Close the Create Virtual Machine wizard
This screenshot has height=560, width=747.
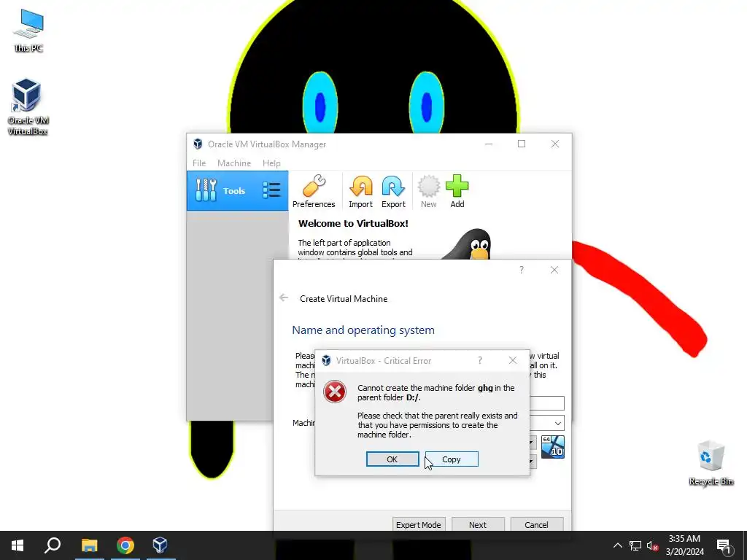[554, 270]
